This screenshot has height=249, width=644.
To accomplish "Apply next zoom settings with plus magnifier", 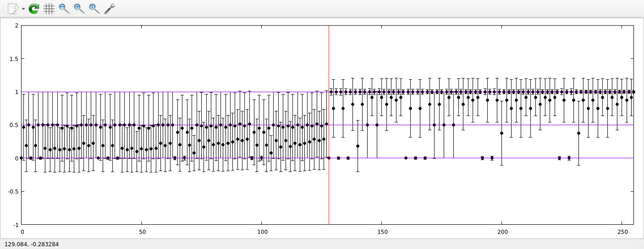I will [x=79, y=8].
